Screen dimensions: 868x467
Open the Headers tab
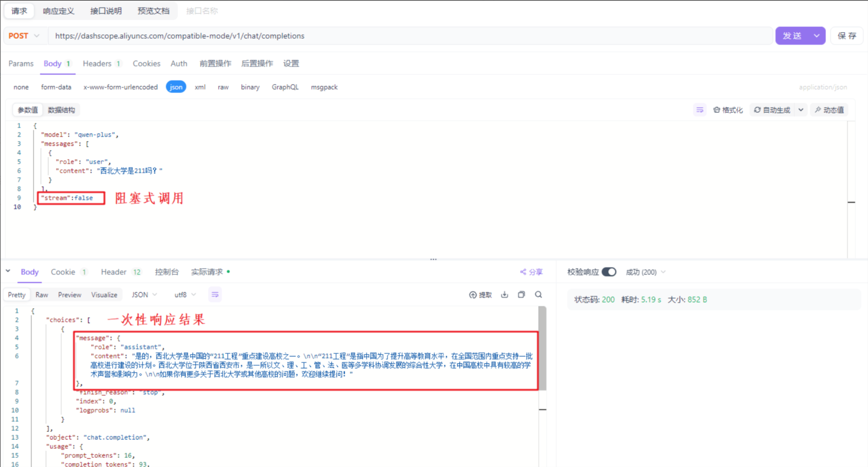[x=102, y=63]
